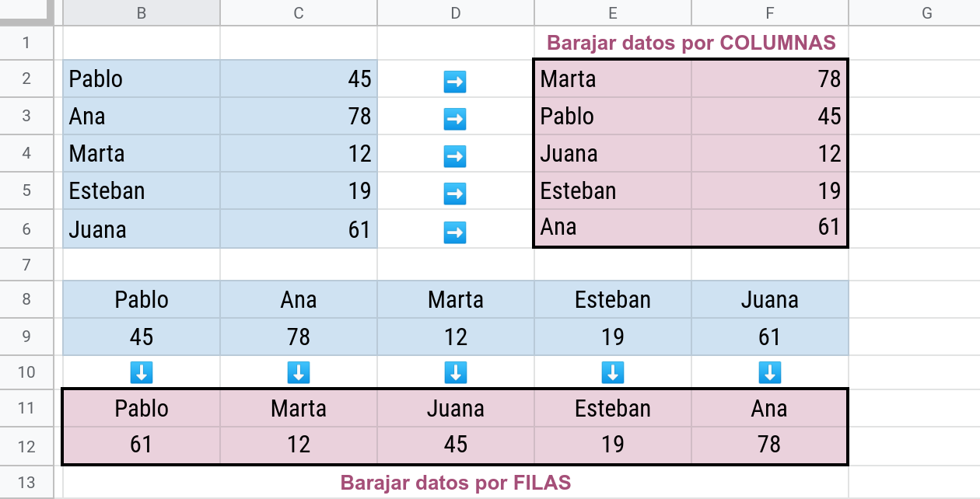Select row 13 header
This screenshot has width=980, height=499.
pos(26,483)
